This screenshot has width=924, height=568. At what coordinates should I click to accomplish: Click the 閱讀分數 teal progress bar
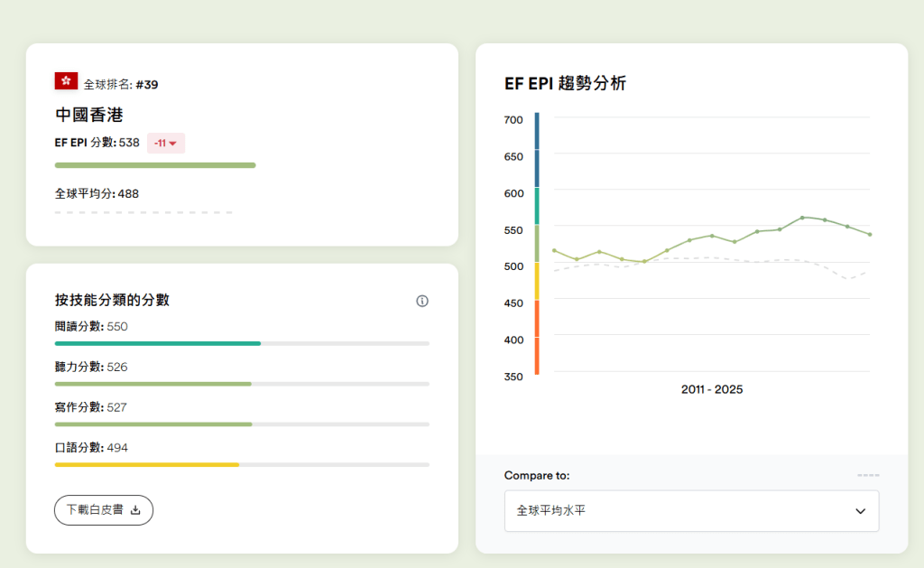click(x=158, y=343)
